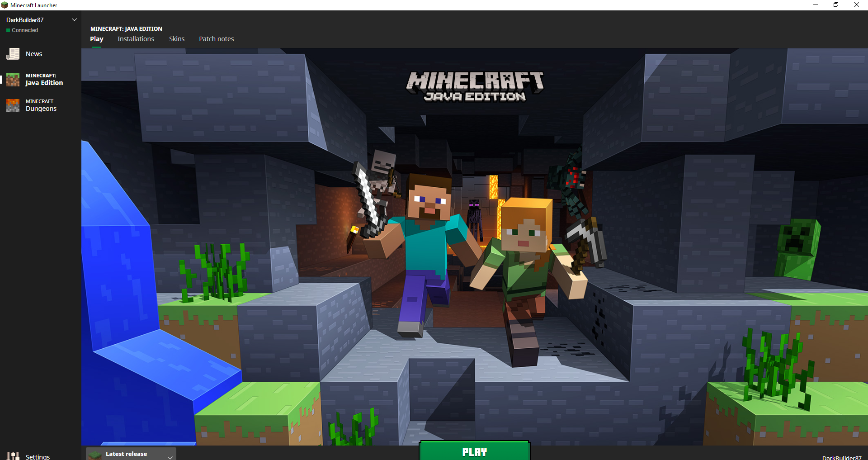
Task: Close the Minecraft Launcher window
Action: click(857, 5)
